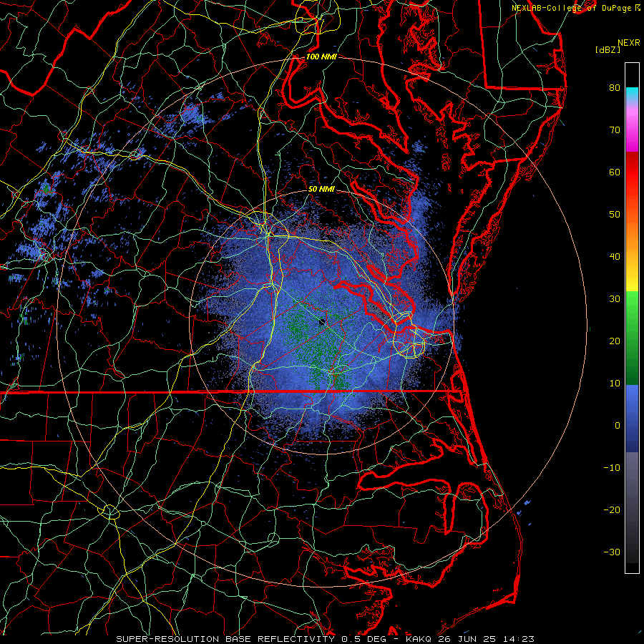Click the '0' value on the dBZ scale
The image size is (644, 644).
point(618,426)
